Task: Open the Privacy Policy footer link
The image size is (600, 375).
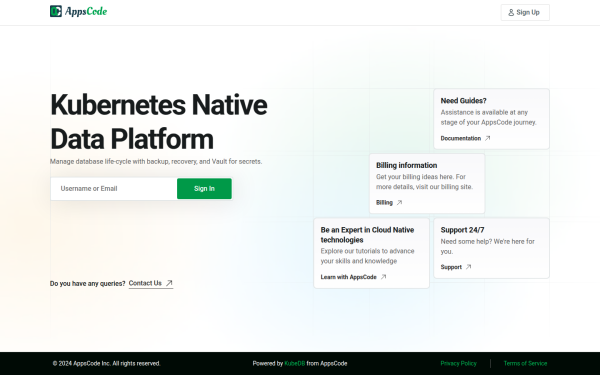Action: click(x=458, y=364)
